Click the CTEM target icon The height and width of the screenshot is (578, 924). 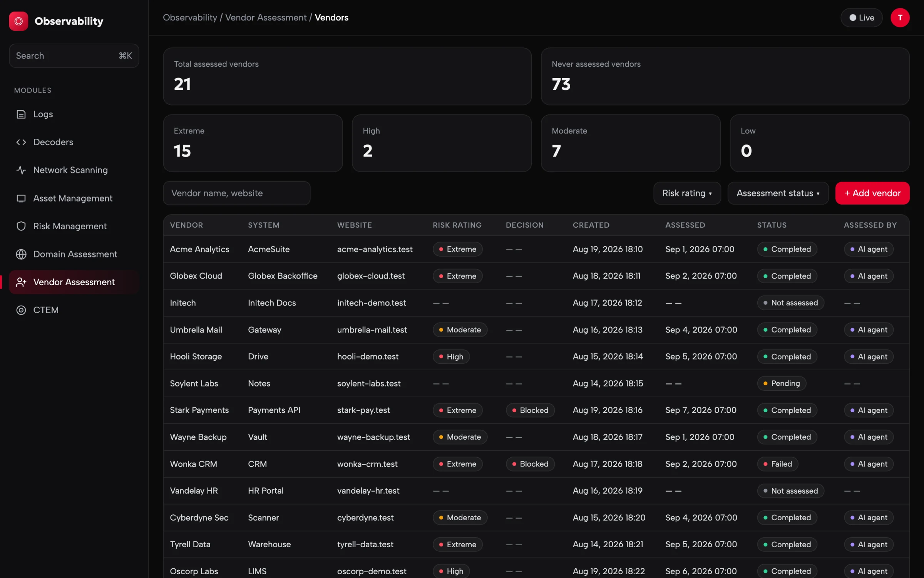pyautogui.click(x=21, y=310)
